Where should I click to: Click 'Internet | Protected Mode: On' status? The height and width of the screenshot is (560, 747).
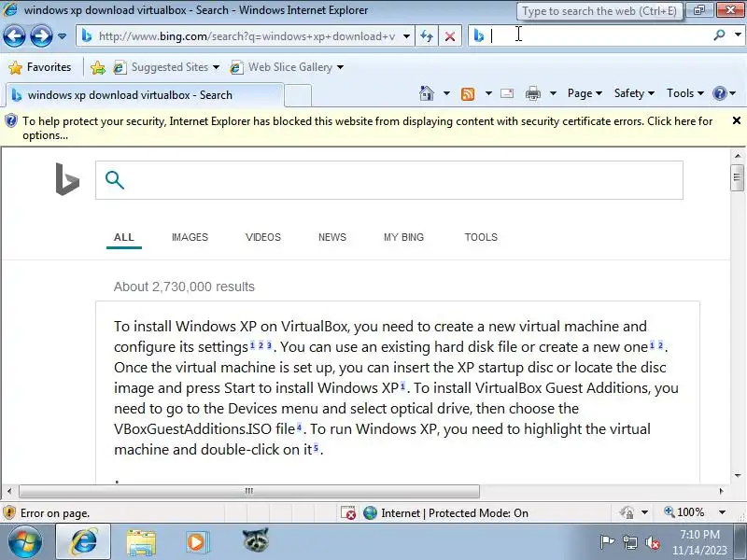pos(446,512)
